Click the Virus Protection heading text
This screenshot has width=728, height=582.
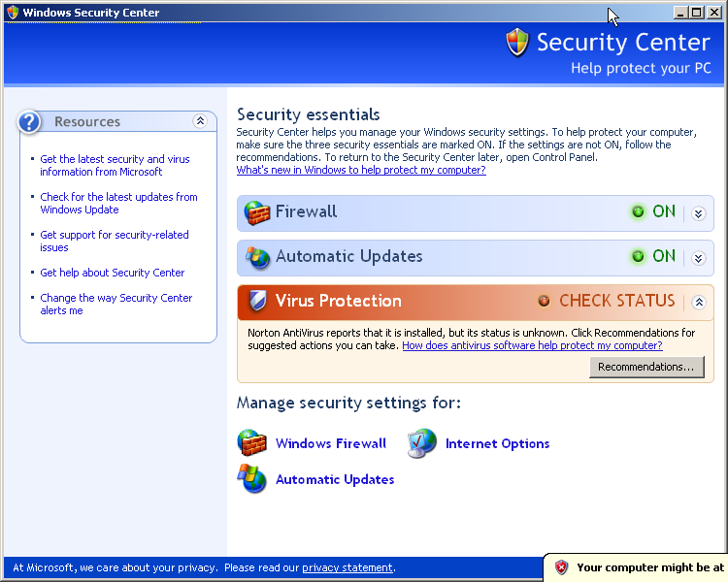pyautogui.click(x=338, y=301)
